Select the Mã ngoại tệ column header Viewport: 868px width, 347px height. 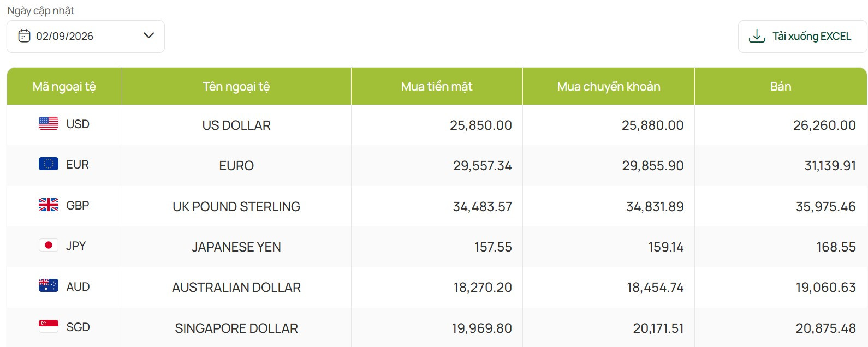pos(64,86)
